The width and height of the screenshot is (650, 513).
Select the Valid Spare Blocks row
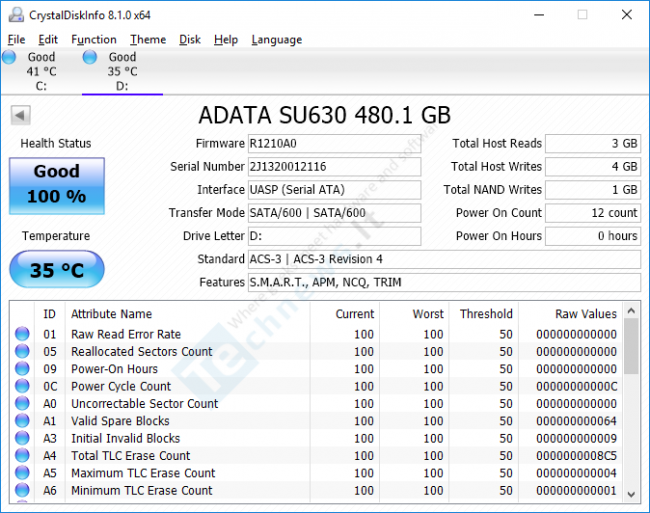click(x=316, y=421)
